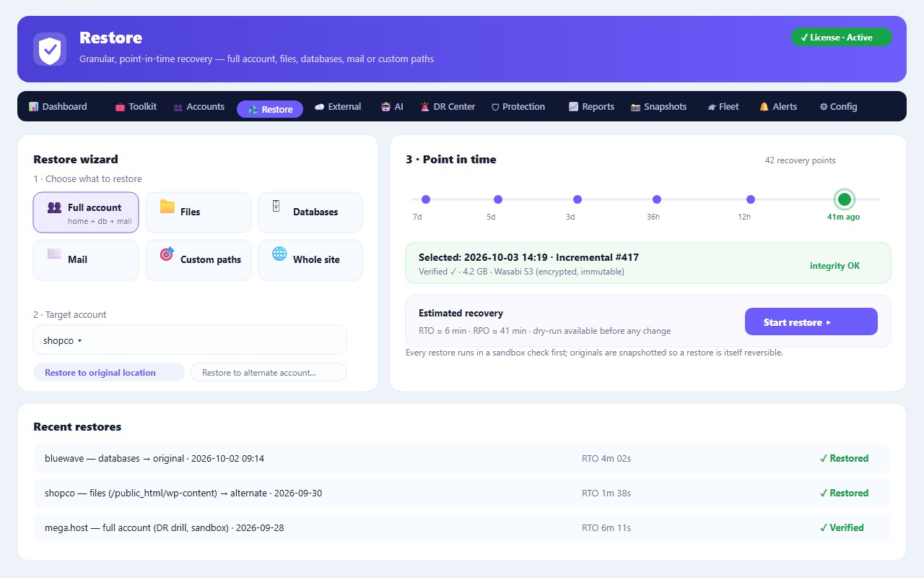Viewport: 924px width, 578px height.
Task: Select the 36h recovery point
Action: point(657,199)
